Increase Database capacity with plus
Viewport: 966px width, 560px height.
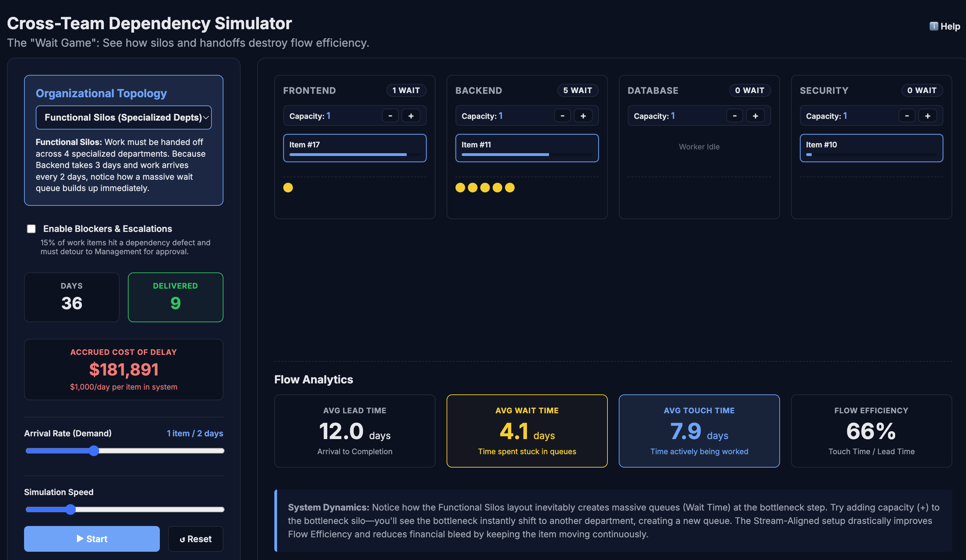coord(755,116)
